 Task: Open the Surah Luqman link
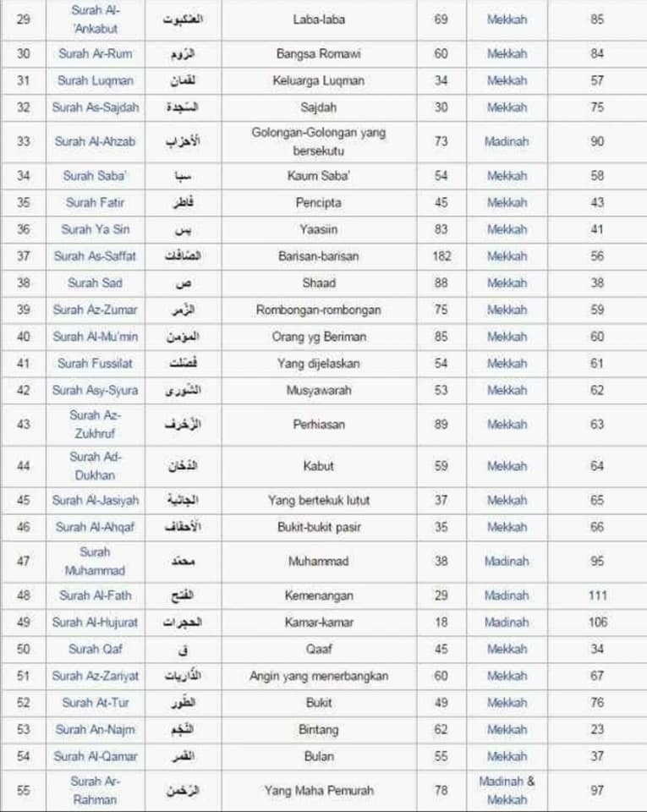tap(96, 81)
